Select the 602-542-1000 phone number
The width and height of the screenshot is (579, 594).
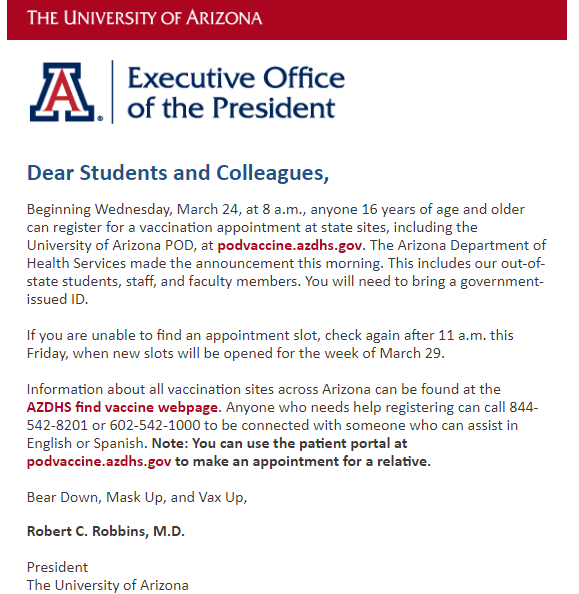point(155,425)
